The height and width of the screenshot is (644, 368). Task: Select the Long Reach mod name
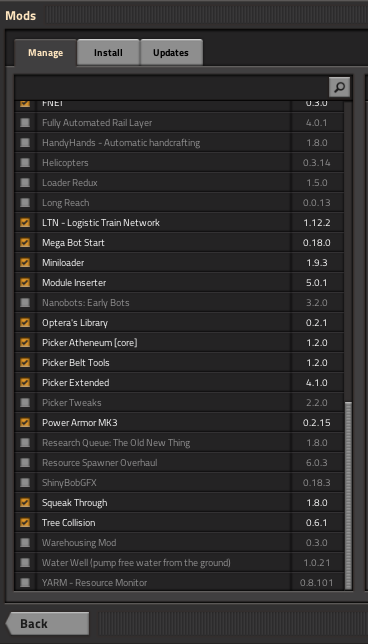coord(65,202)
